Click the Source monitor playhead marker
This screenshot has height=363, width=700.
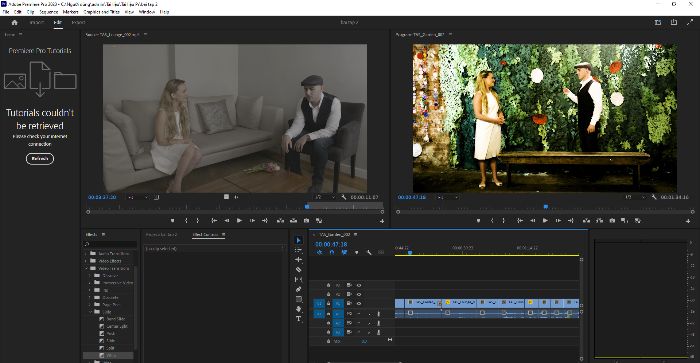(x=307, y=207)
